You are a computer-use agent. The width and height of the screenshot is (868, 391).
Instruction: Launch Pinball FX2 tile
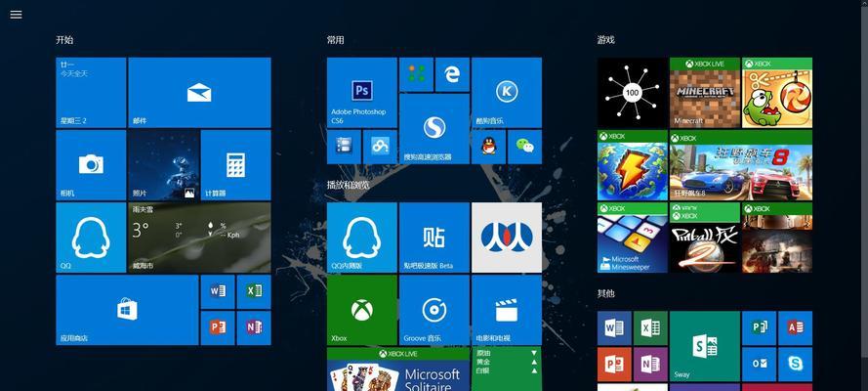click(x=705, y=238)
